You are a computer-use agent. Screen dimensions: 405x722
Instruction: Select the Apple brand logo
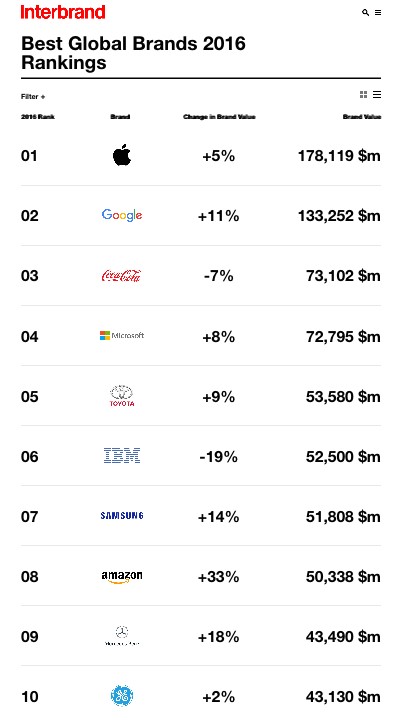tap(122, 155)
